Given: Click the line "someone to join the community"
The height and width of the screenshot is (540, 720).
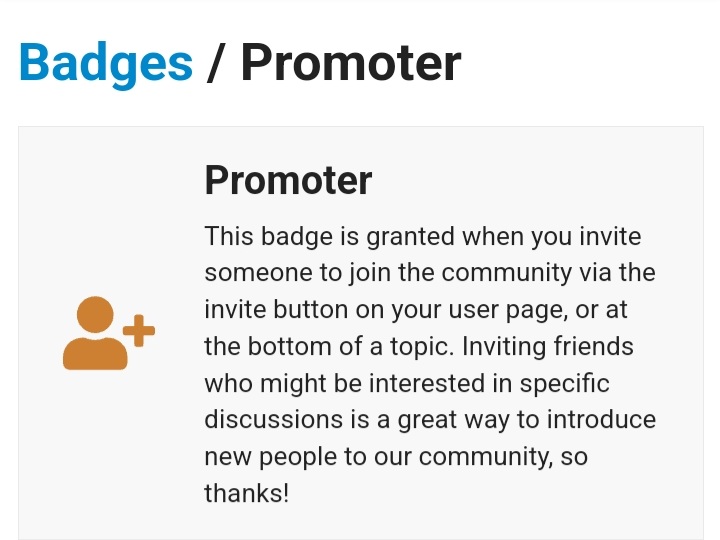Looking at the screenshot, I should (x=429, y=274).
